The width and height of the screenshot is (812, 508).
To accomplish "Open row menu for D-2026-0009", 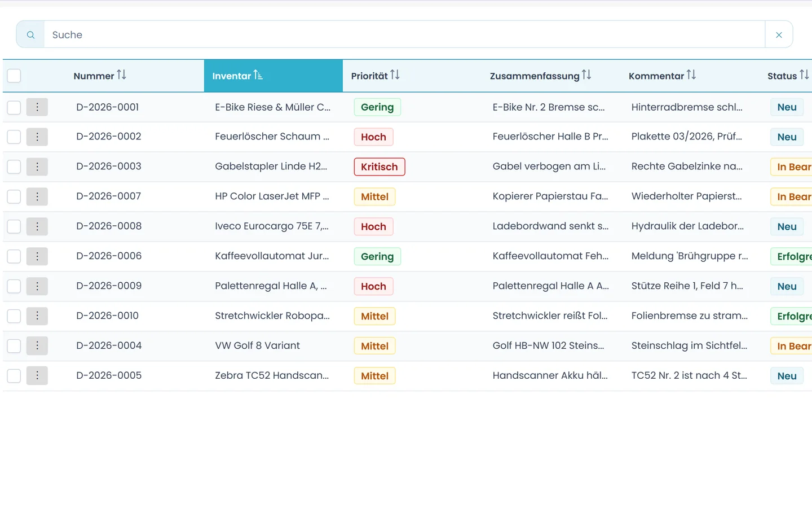I will coord(37,286).
